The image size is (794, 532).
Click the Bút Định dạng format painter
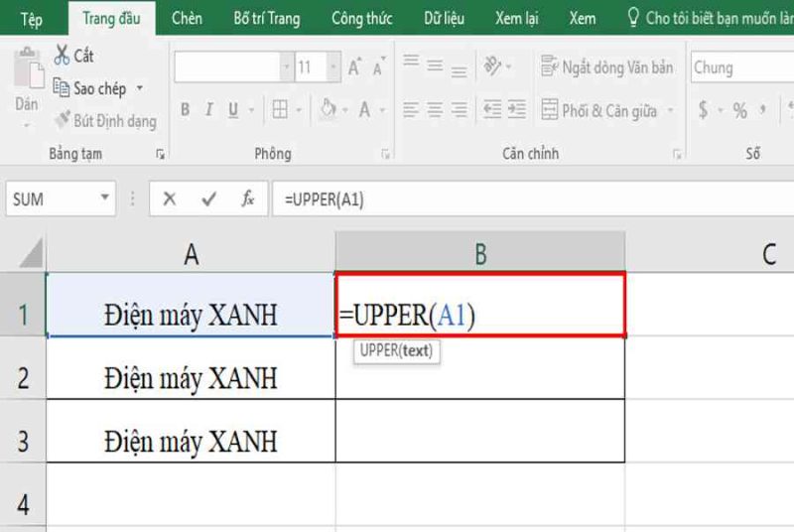coord(106,120)
